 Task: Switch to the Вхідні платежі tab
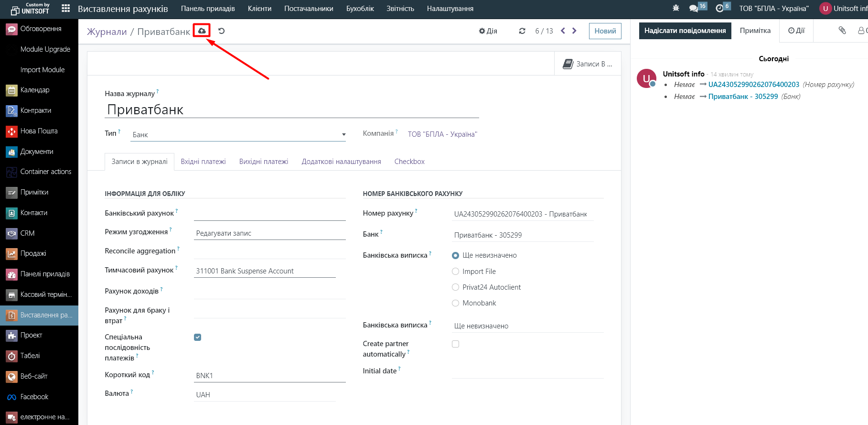pos(203,162)
